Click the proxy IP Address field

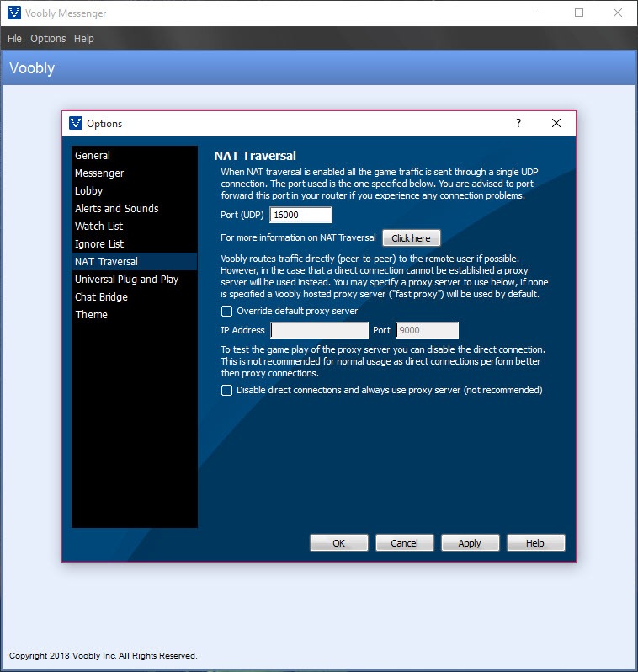pyautogui.click(x=320, y=330)
